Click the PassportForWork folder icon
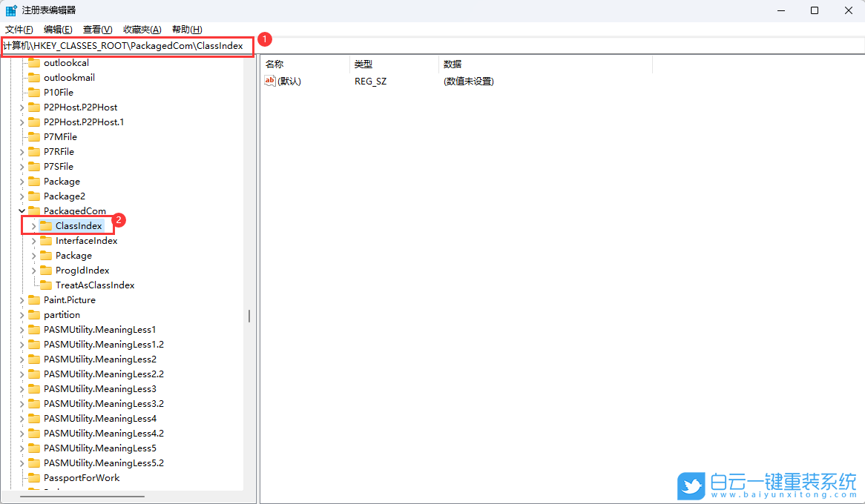This screenshot has width=865, height=504. pyautogui.click(x=35, y=477)
